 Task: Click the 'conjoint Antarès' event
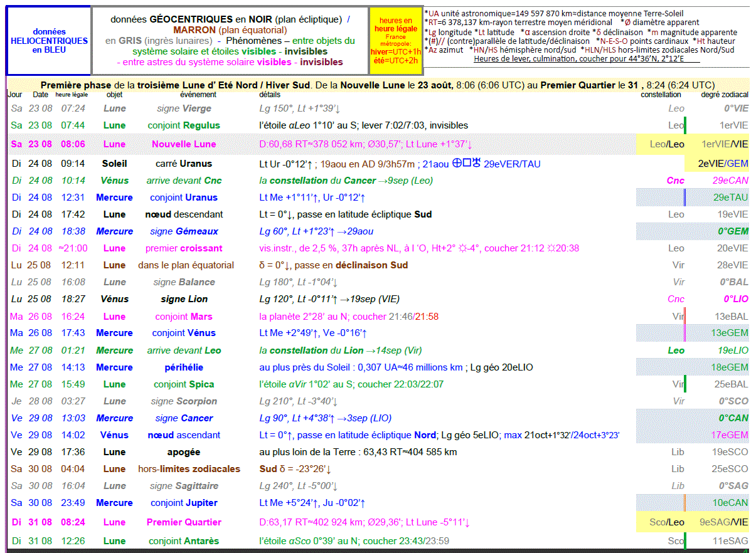(x=184, y=541)
